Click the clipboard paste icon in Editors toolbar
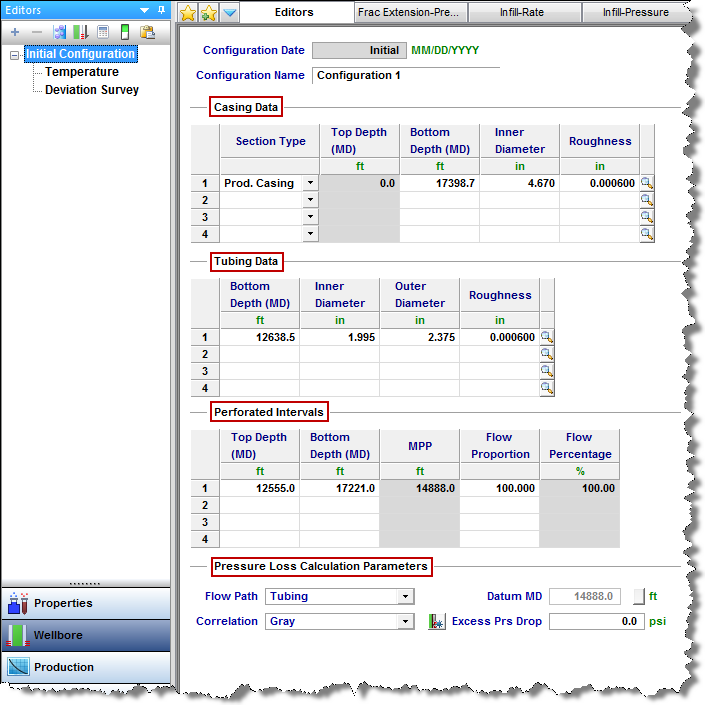This screenshot has width=705, height=705. click(x=147, y=32)
